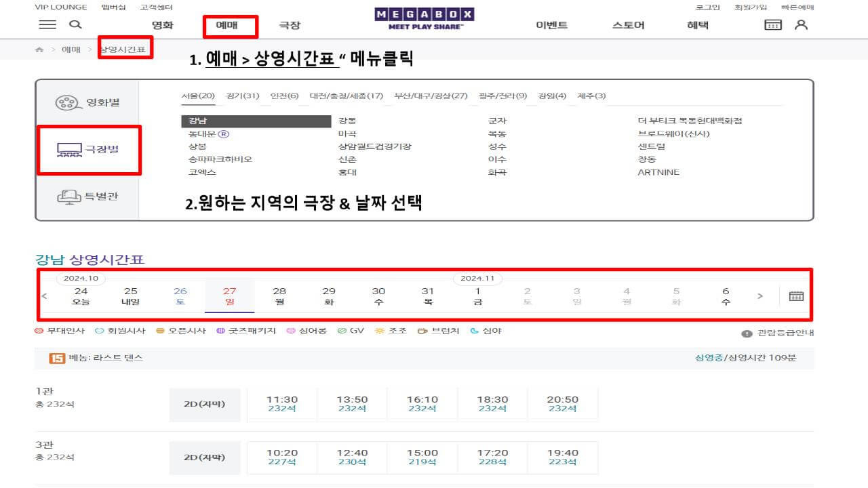868x488 pixels.
Task: Choose 성수 theater
Action: click(497, 147)
